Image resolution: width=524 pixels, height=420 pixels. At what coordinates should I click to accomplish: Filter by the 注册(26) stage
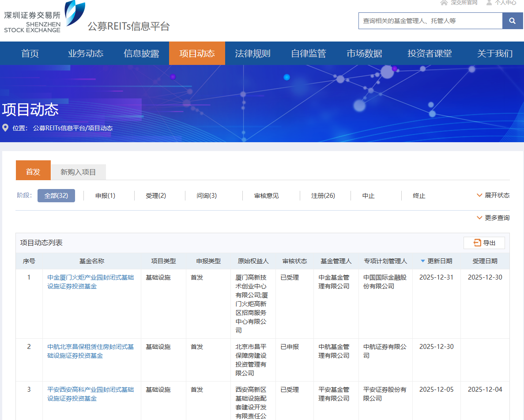pyautogui.click(x=323, y=196)
